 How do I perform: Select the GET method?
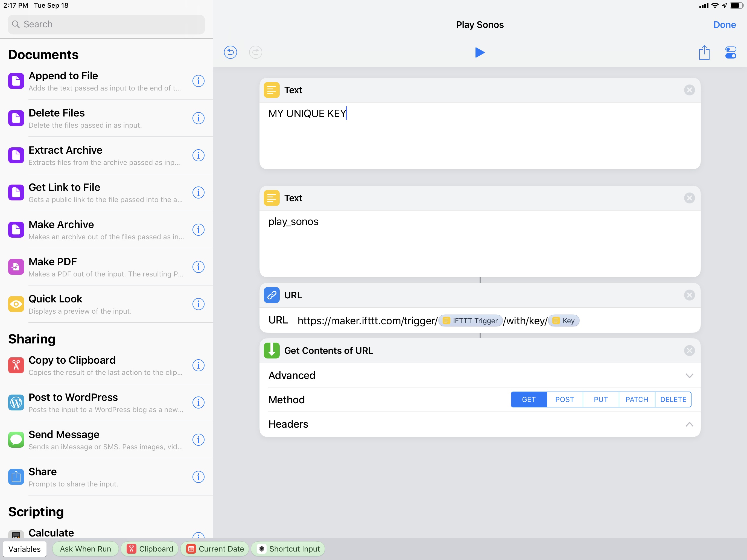coord(529,399)
